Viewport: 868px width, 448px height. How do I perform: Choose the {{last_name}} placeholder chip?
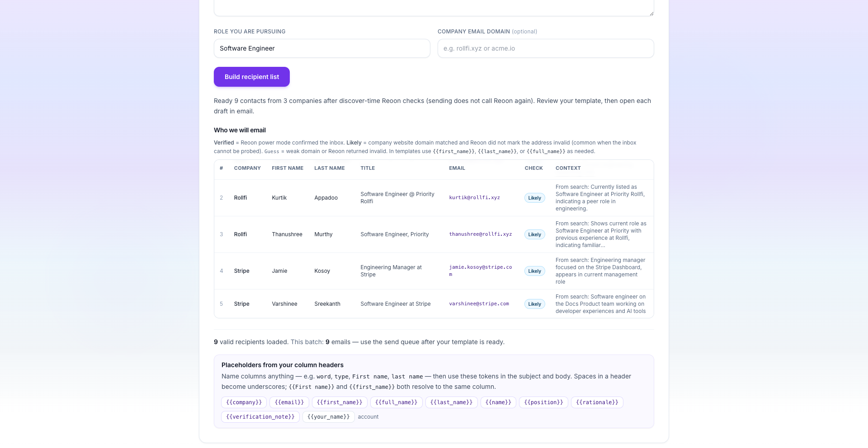pyautogui.click(x=451, y=402)
